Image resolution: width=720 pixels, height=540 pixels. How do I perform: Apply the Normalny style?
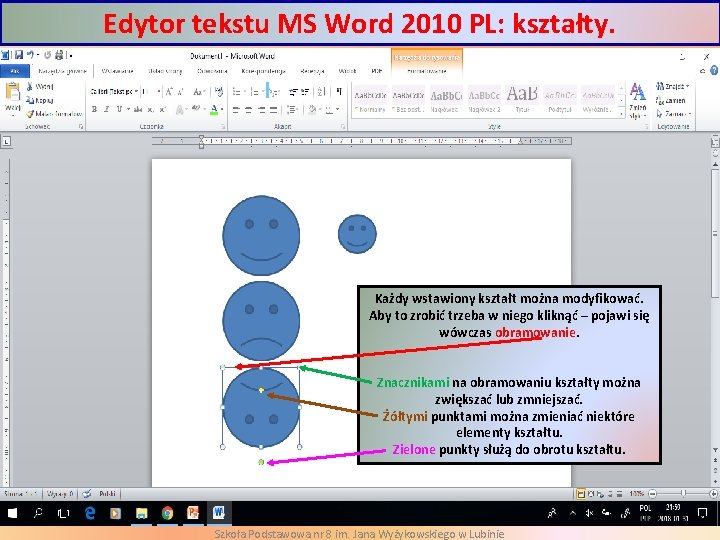click(x=370, y=100)
